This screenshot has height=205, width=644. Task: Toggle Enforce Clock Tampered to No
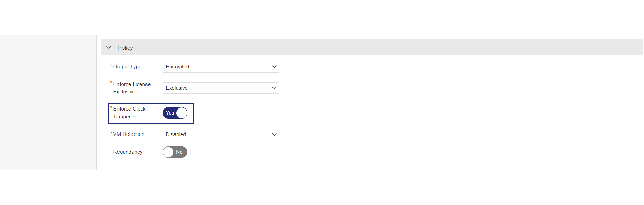(175, 113)
